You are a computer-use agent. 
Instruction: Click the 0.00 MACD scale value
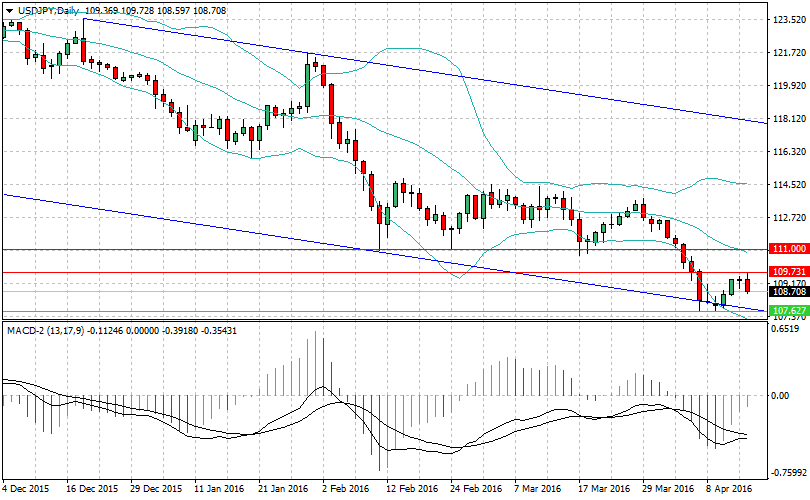(780, 396)
